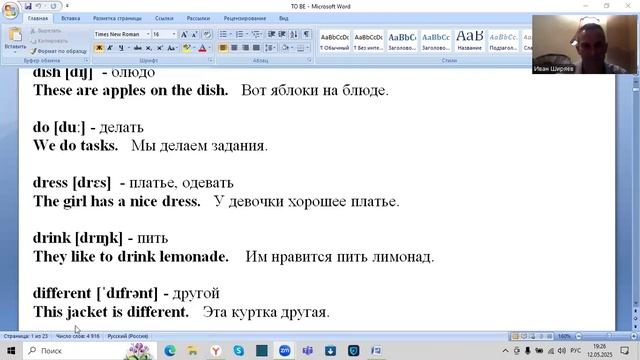Pick red font color

[x=202, y=48]
